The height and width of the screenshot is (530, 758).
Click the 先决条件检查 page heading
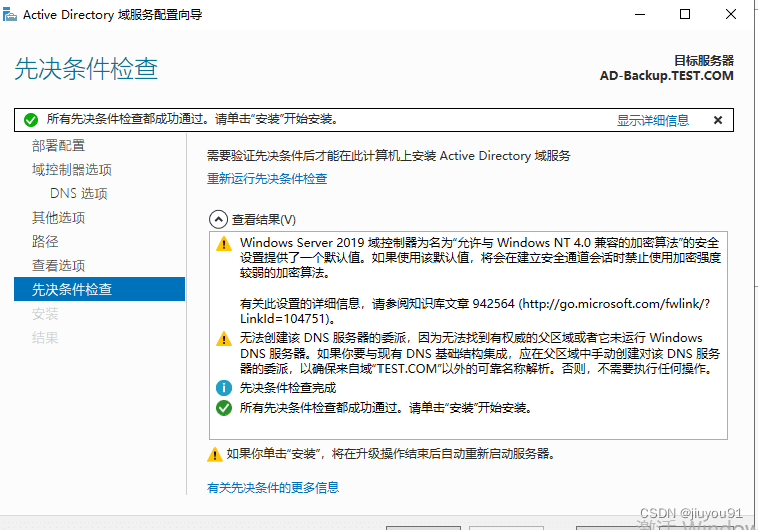pos(86,69)
